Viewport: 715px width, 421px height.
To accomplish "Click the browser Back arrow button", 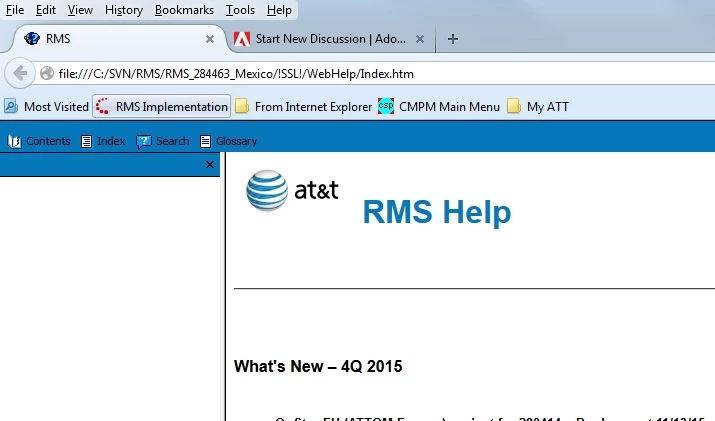I will [20, 73].
